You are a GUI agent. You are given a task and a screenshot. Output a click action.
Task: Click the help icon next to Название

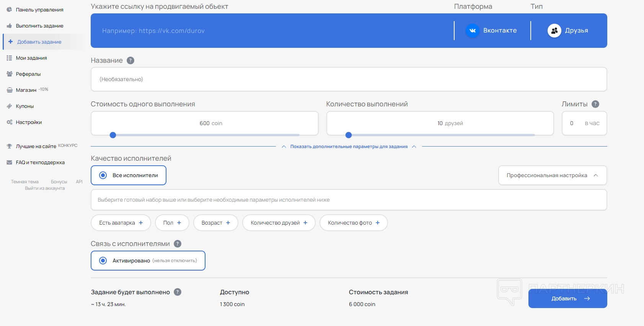[x=130, y=60]
